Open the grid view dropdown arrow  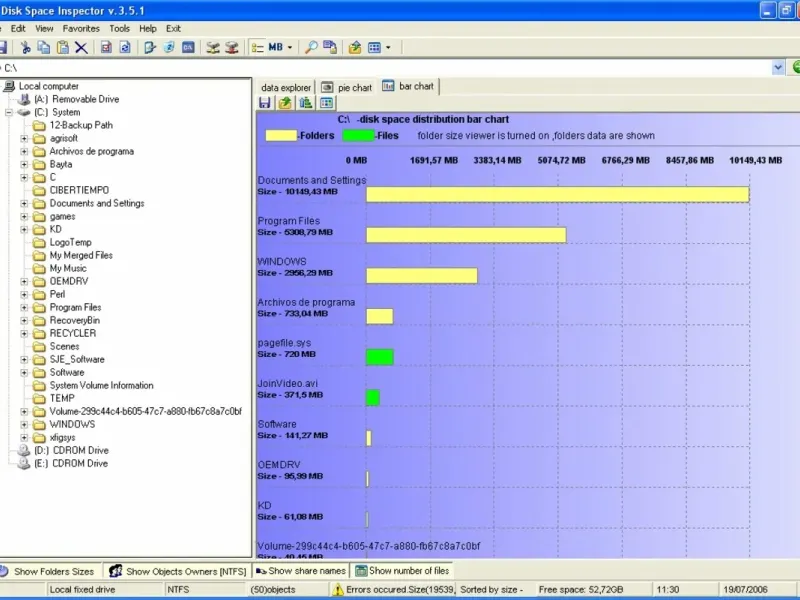coord(388,47)
